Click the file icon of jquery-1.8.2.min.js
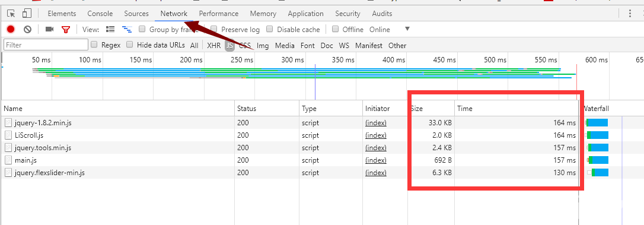The width and height of the screenshot is (644, 225). coord(8,122)
